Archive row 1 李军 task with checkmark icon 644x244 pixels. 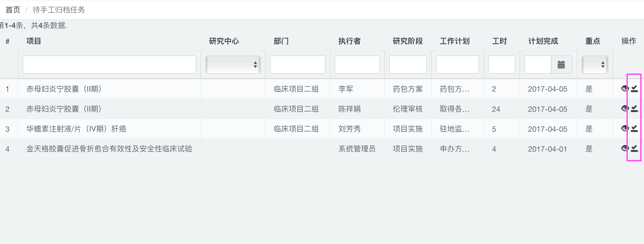634,88
